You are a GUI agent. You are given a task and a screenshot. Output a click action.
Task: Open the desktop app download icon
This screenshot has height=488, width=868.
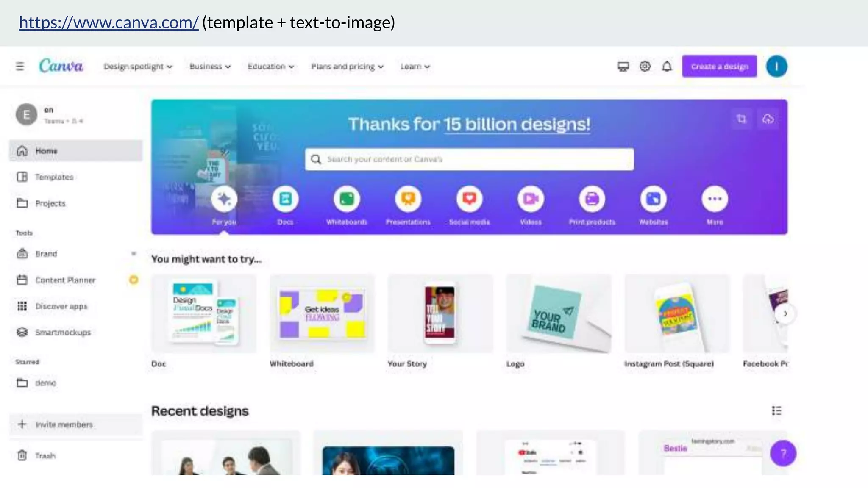coord(623,67)
